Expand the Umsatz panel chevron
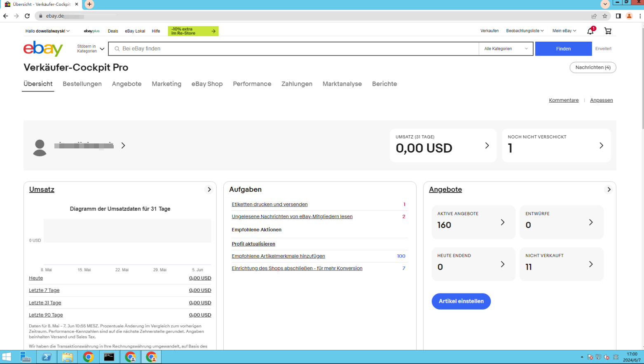Viewport: 644px width, 364px height. tap(209, 190)
